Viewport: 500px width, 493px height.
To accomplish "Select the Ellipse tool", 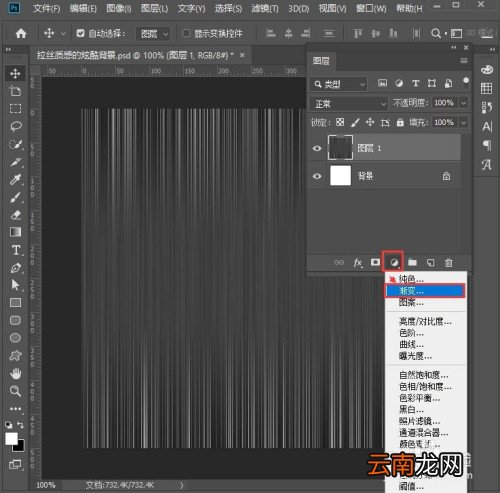I will tap(15, 338).
